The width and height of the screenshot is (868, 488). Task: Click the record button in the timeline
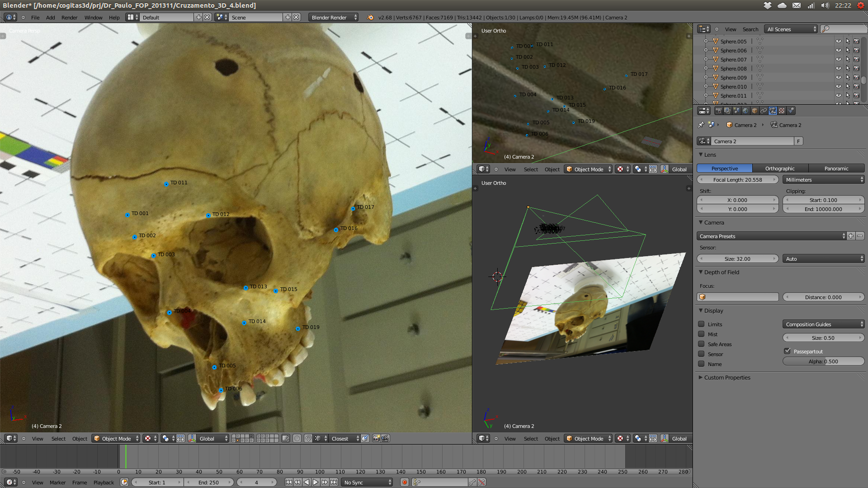[x=405, y=482]
